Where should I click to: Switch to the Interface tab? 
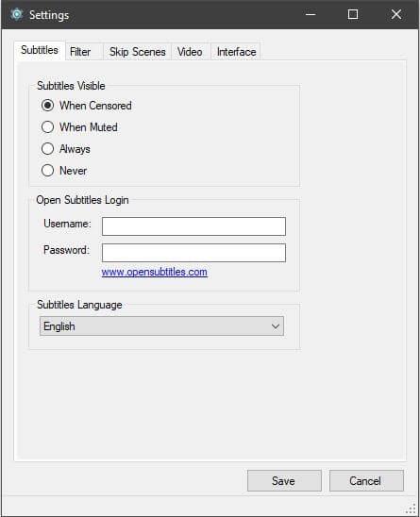point(236,52)
